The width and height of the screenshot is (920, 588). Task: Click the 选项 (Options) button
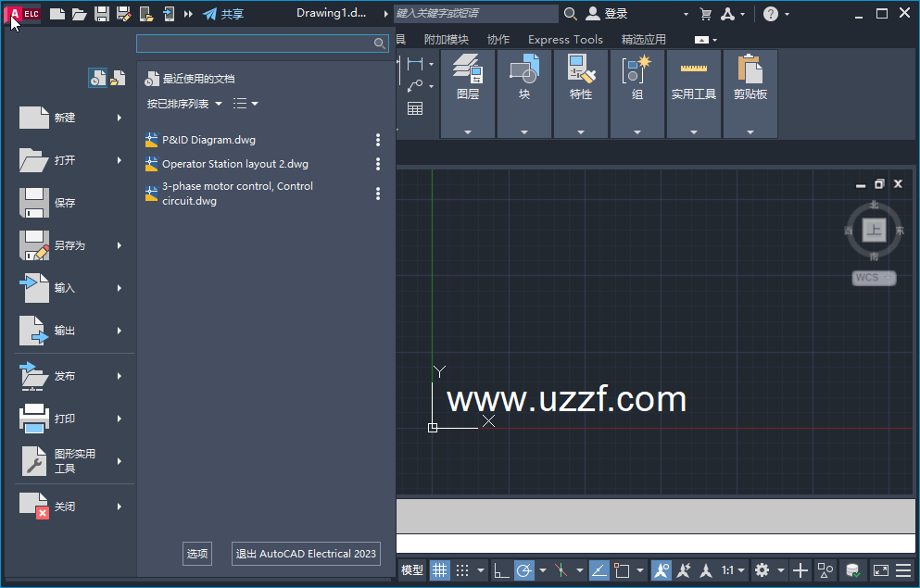[x=196, y=553]
